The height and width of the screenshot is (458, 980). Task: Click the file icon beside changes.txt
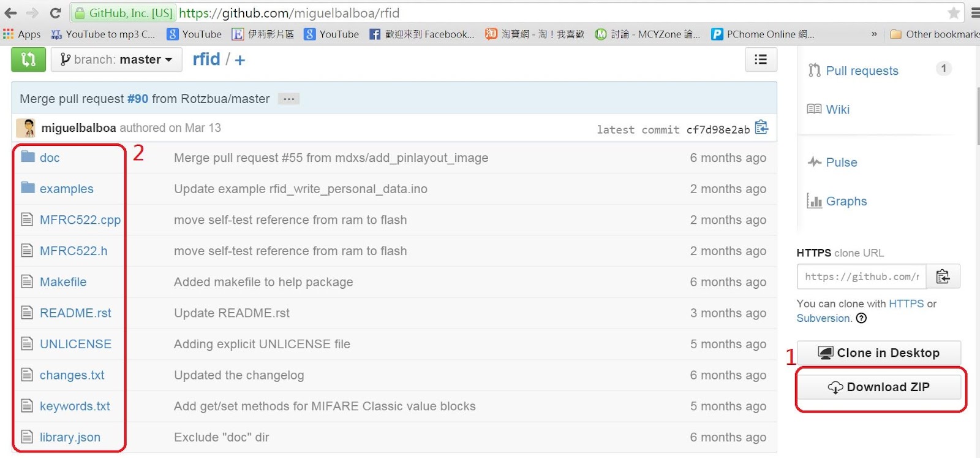(27, 374)
